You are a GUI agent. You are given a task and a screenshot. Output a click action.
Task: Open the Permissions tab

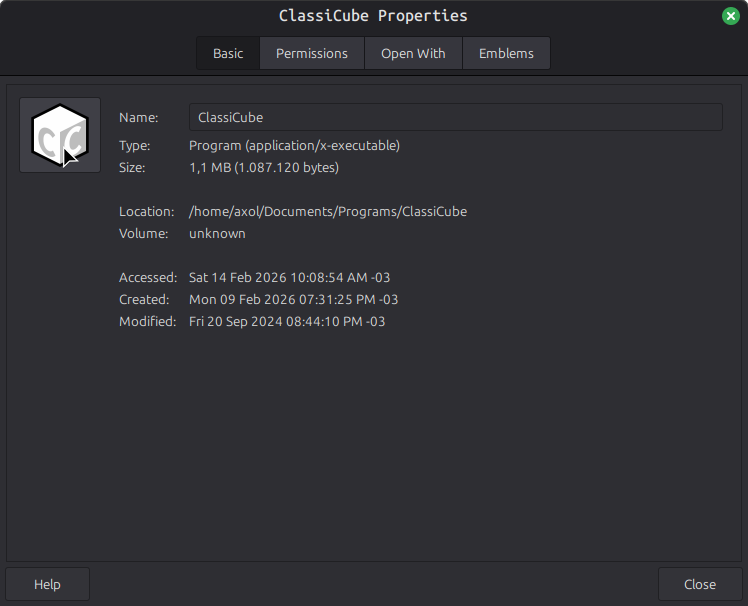[x=312, y=53]
